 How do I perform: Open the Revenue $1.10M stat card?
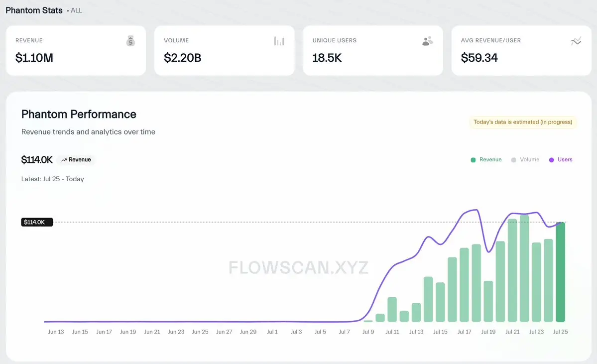[76, 51]
